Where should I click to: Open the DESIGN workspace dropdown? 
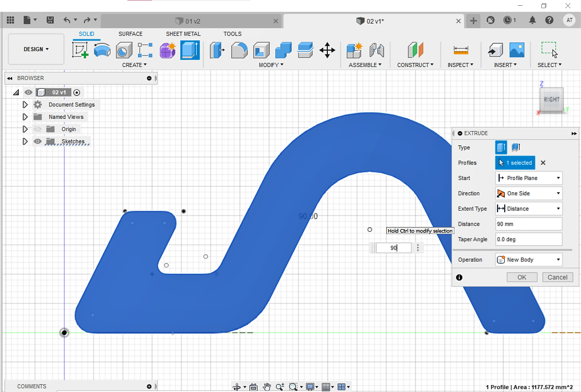pyautogui.click(x=36, y=49)
